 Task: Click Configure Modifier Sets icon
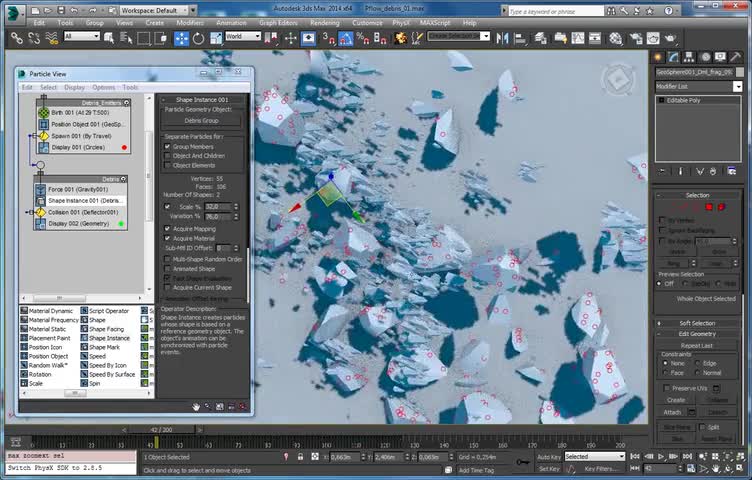732,171
